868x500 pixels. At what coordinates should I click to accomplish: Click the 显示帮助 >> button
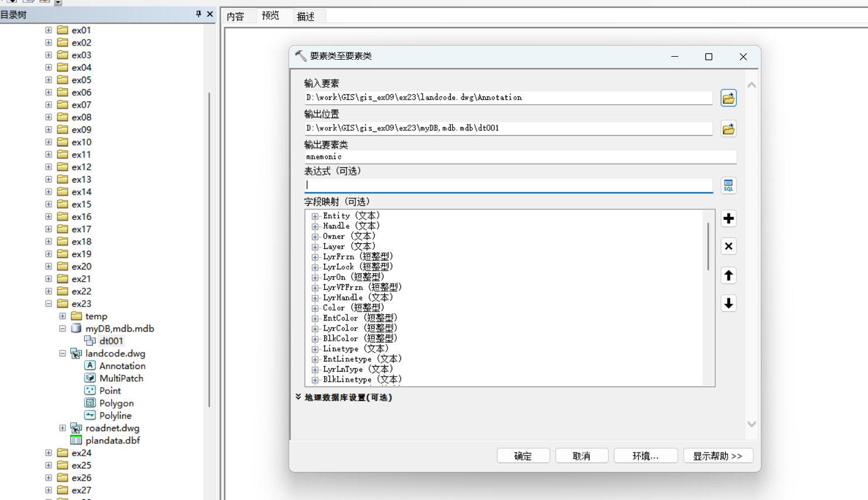coord(718,456)
